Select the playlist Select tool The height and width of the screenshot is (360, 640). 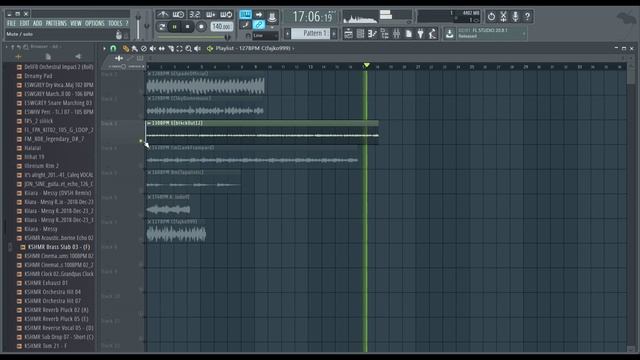[x=180, y=49]
